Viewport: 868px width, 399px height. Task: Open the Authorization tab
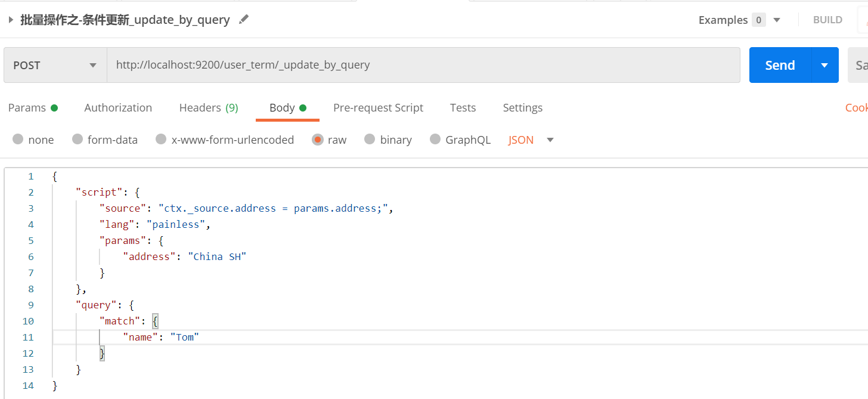[x=118, y=108]
